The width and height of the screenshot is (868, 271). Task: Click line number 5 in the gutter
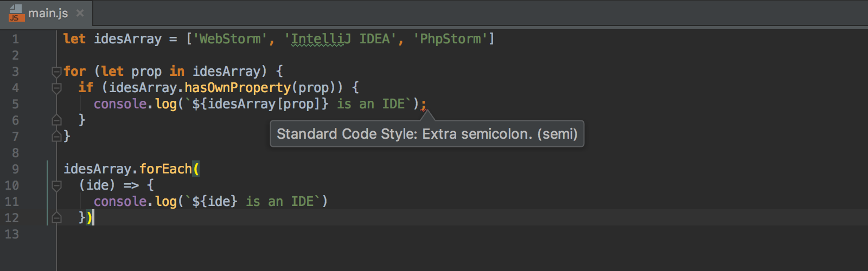(x=15, y=104)
